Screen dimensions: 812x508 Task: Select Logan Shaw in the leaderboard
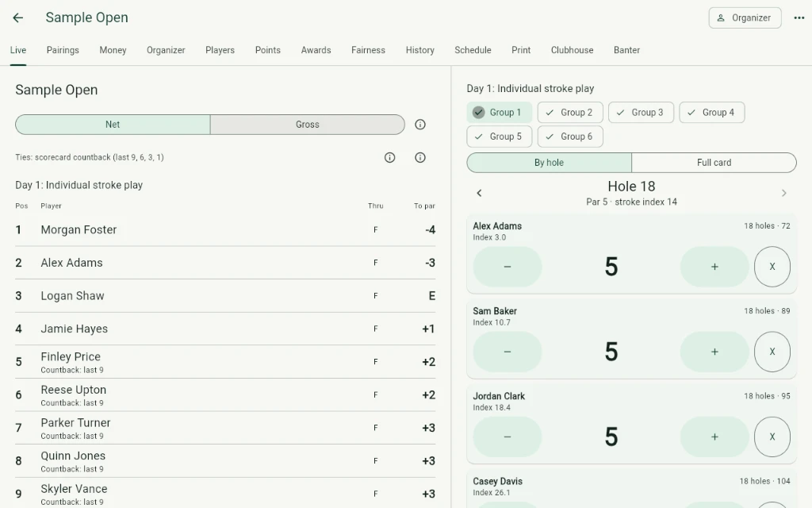(x=225, y=296)
